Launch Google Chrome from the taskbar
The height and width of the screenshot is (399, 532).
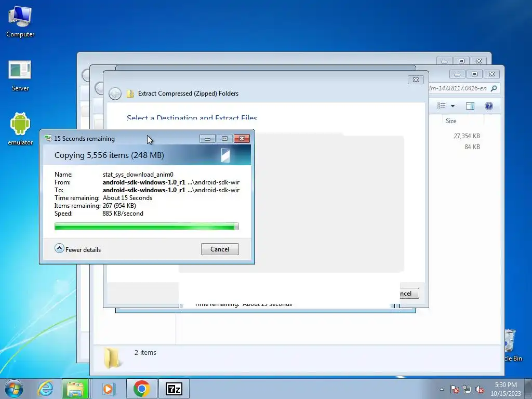[x=141, y=389]
